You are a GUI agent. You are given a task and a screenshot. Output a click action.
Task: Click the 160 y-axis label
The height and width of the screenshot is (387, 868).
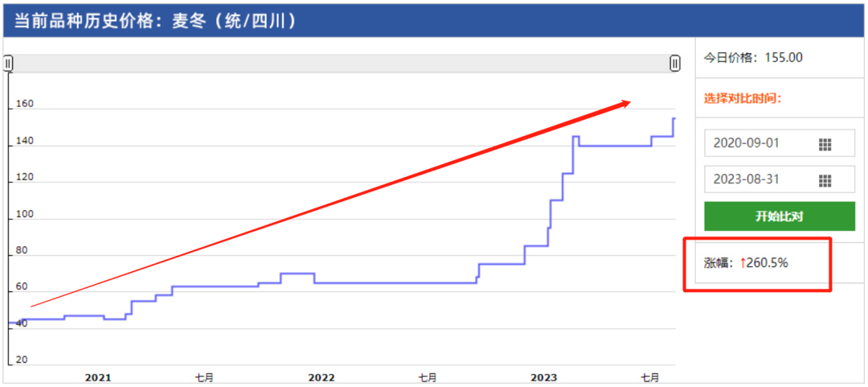click(25, 103)
